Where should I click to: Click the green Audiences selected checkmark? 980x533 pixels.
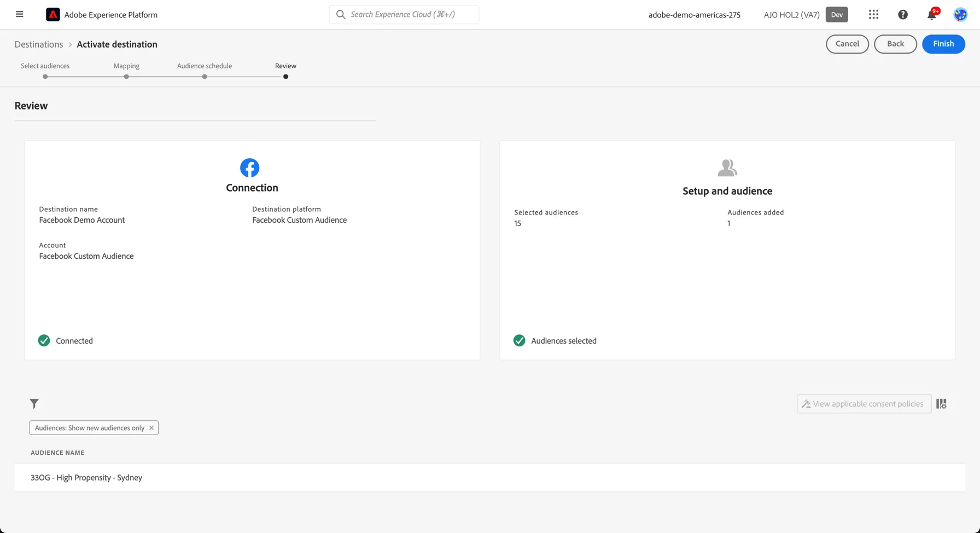pyautogui.click(x=520, y=341)
